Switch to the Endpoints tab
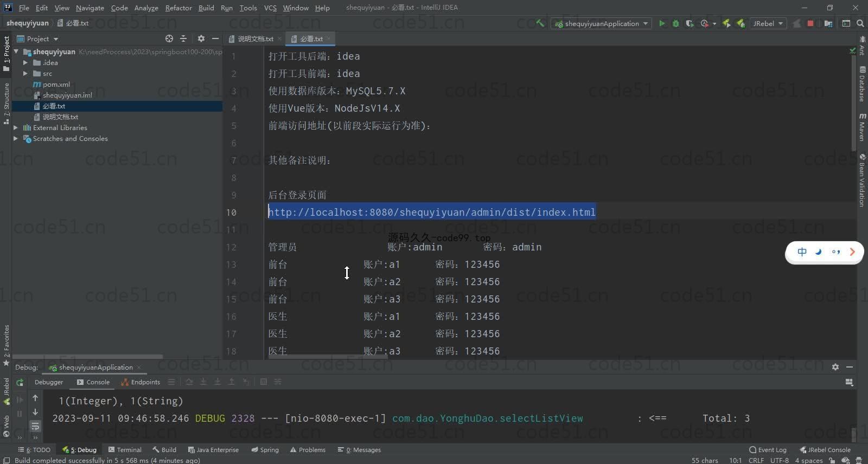 [141, 382]
